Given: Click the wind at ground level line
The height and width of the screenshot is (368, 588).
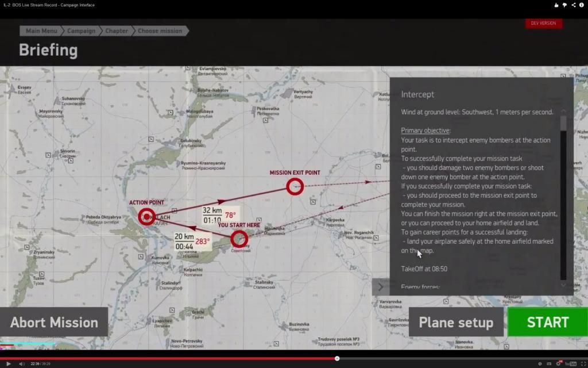Looking at the screenshot, I should coord(477,112).
